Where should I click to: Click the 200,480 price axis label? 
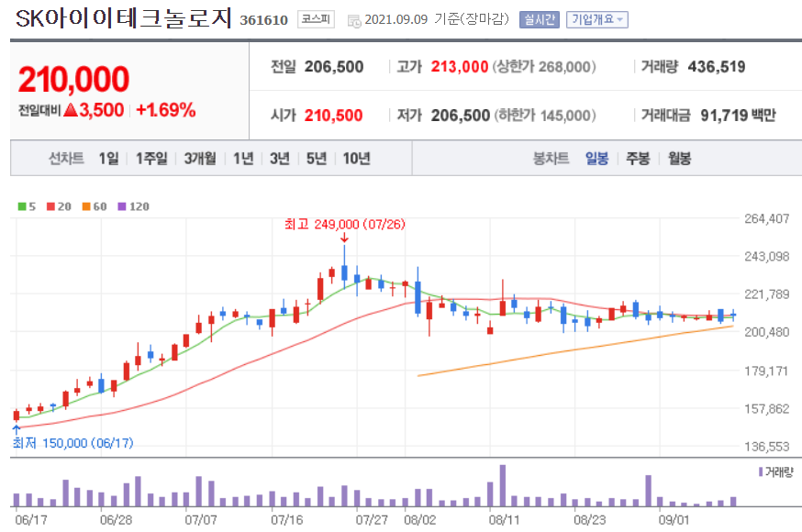(767, 332)
